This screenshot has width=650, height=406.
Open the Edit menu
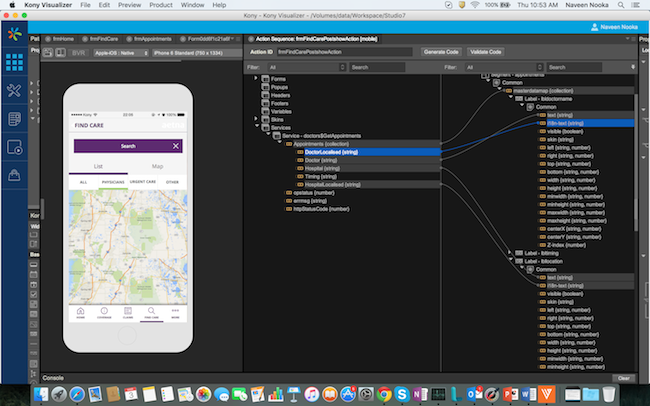pyautogui.click(x=104, y=5)
